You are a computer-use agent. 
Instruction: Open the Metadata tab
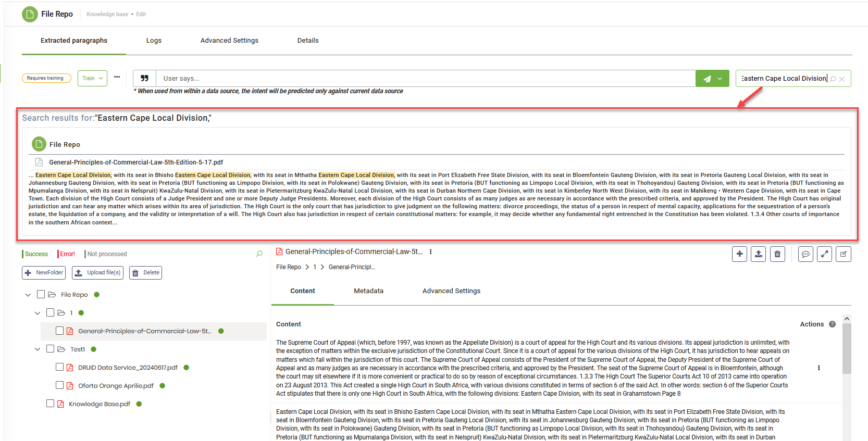click(x=368, y=291)
